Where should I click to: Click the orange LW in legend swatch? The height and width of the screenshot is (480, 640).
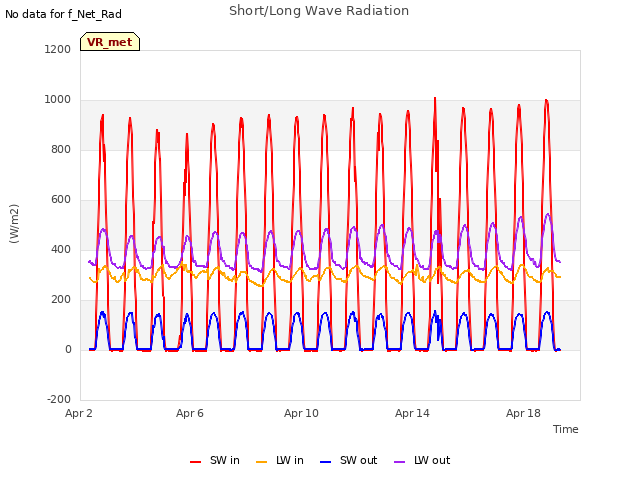(x=261, y=462)
